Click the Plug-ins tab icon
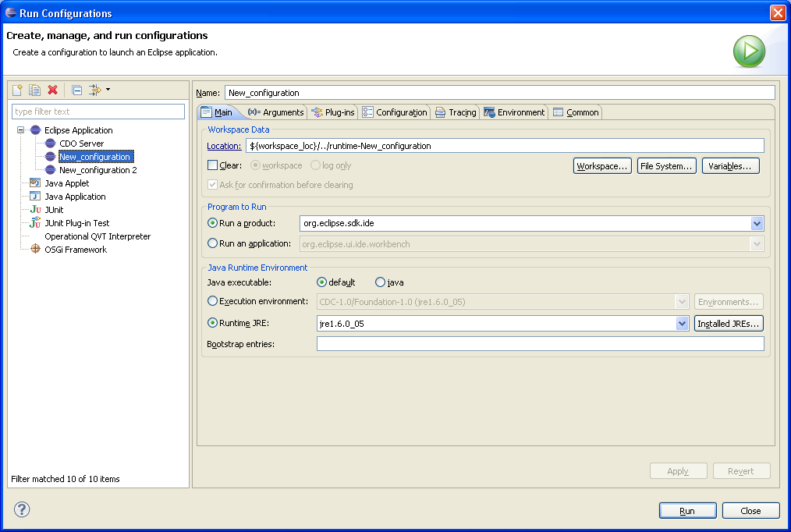 (317, 112)
